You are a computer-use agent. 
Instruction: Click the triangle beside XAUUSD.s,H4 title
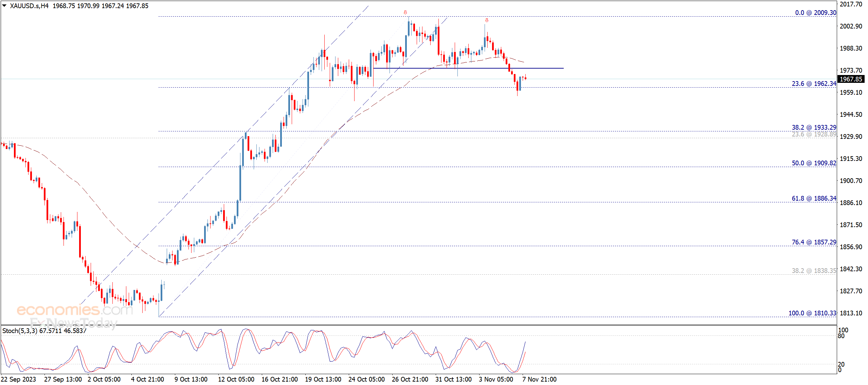tap(4, 5)
